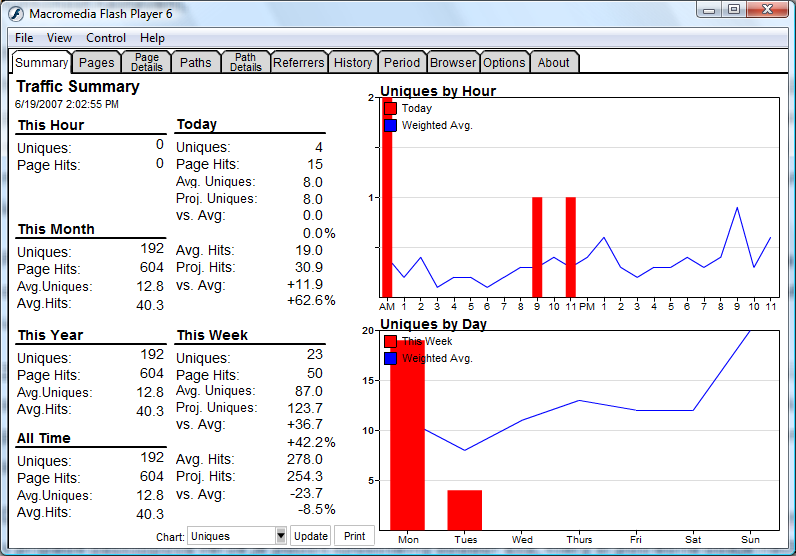Viewport: 796px width, 556px height.
Task: Open the Options tab
Action: coord(504,62)
